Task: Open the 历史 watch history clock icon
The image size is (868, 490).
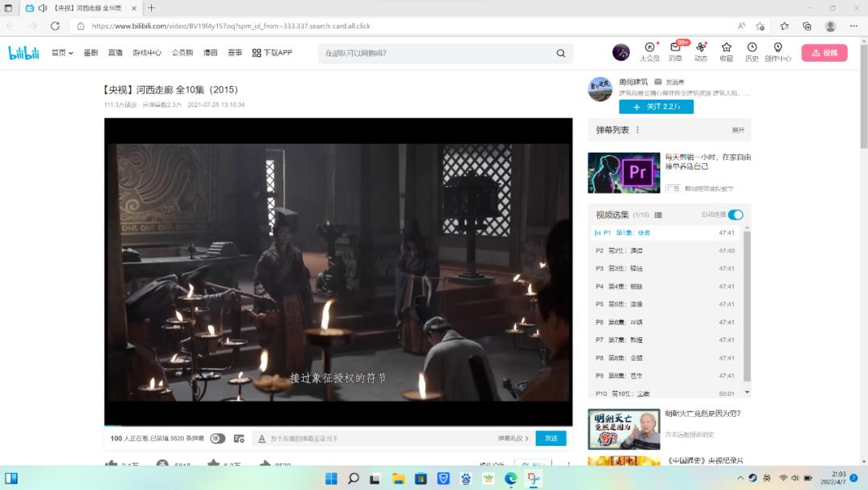Action: coord(751,50)
